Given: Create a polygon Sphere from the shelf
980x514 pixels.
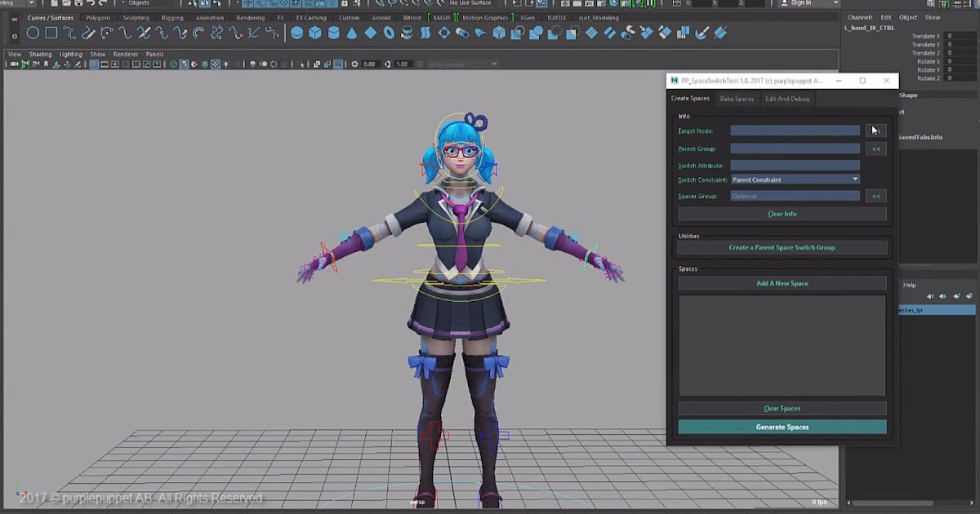Looking at the screenshot, I should pos(296,33).
